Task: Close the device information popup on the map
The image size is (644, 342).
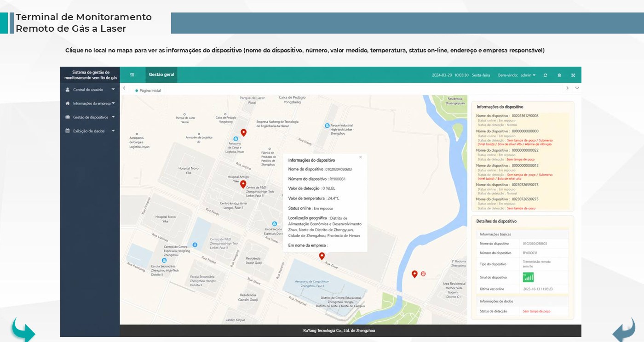Action: pos(360,157)
